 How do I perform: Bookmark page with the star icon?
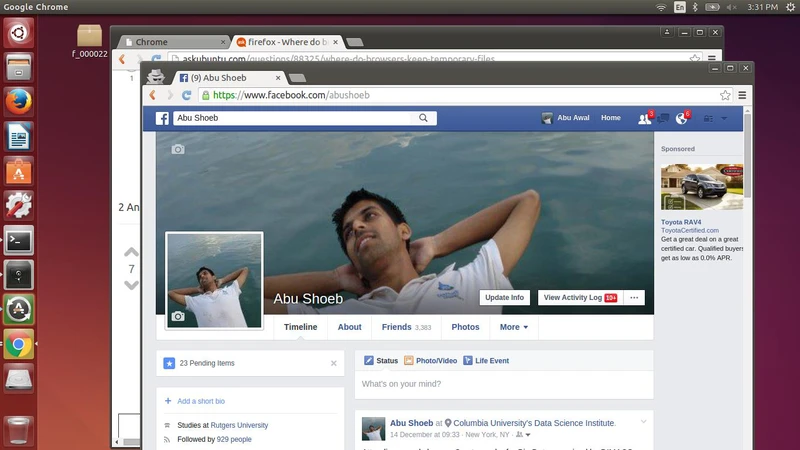725,95
